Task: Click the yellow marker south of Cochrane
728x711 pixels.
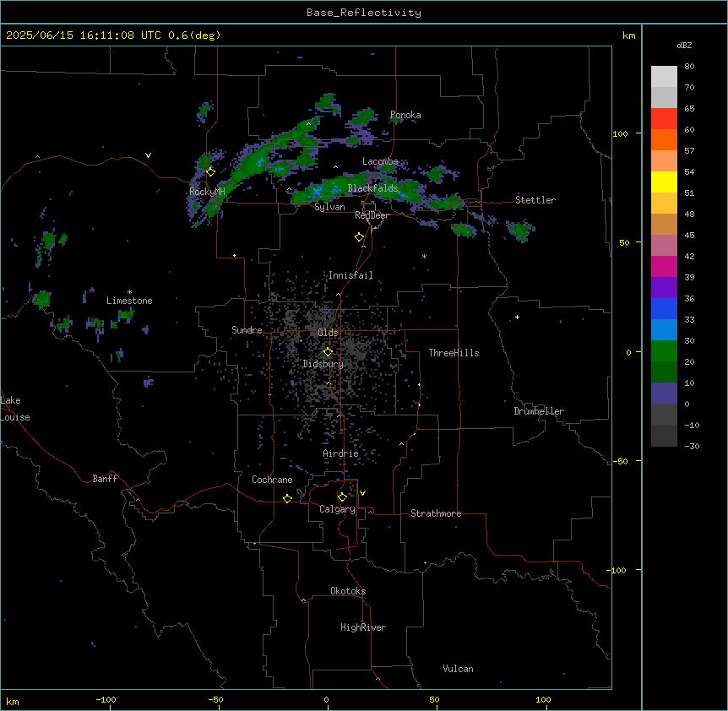Action: coord(287,498)
